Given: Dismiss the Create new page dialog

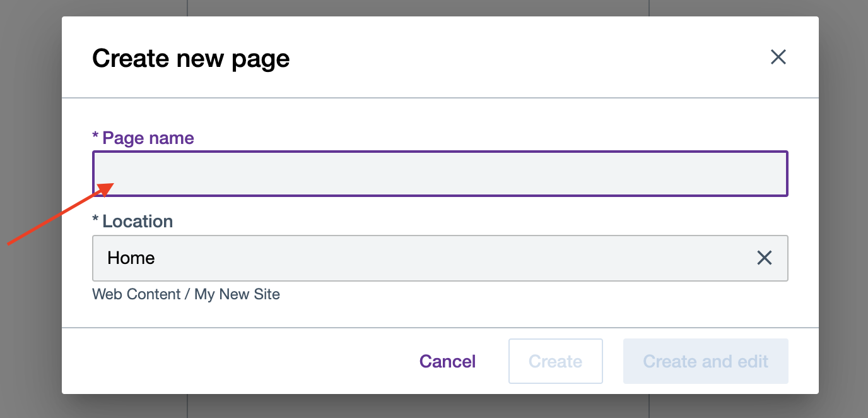Looking at the screenshot, I should click(778, 57).
